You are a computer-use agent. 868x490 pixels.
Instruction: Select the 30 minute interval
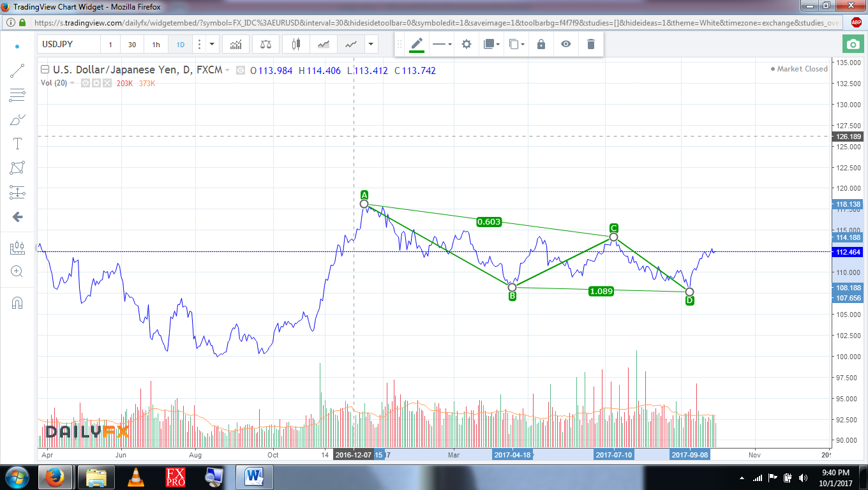point(132,45)
